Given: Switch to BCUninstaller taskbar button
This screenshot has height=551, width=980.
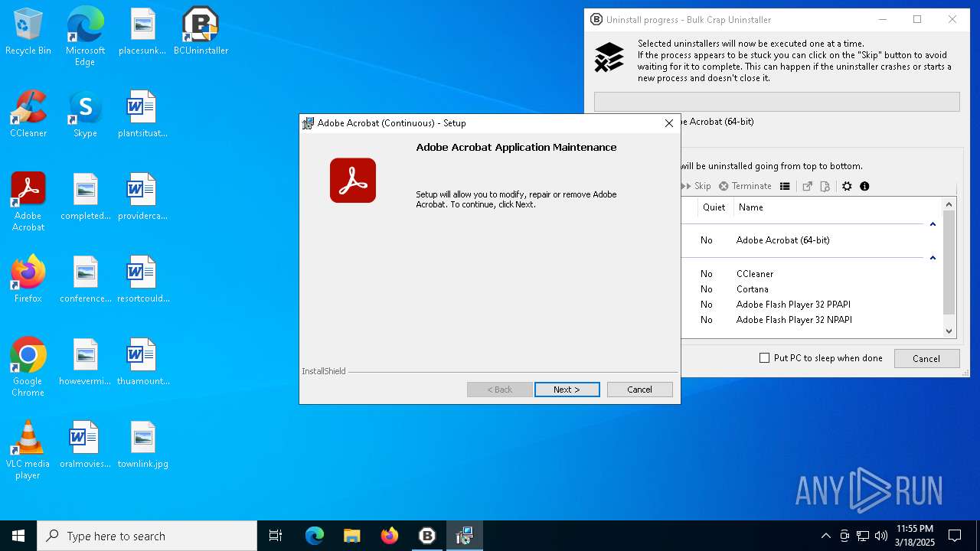Looking at the screenshot, I should 427,536.
